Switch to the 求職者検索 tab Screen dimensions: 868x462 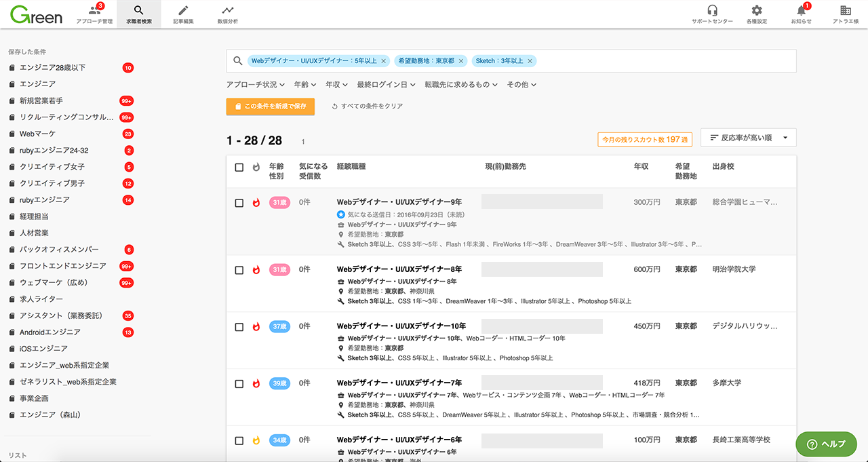(139, 14)
